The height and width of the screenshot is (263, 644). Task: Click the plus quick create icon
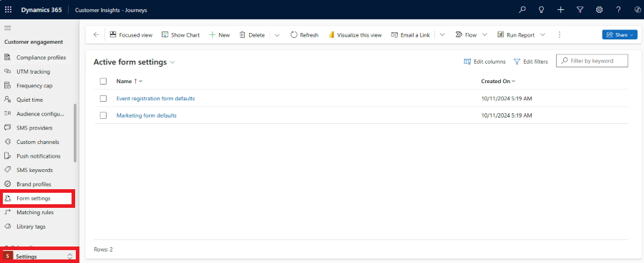[560, 10]
